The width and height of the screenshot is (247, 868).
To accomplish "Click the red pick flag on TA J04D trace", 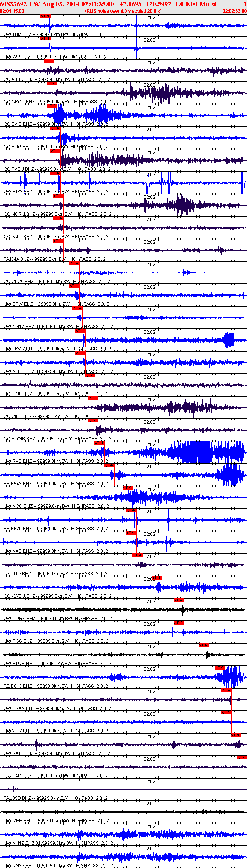I will coord(138,555).
